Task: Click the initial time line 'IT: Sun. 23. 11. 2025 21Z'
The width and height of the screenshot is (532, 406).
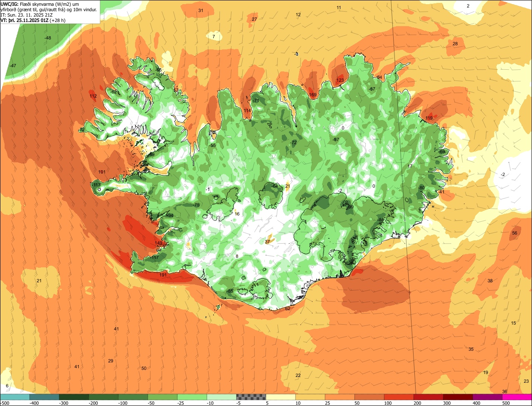Action: pos(26,15)
